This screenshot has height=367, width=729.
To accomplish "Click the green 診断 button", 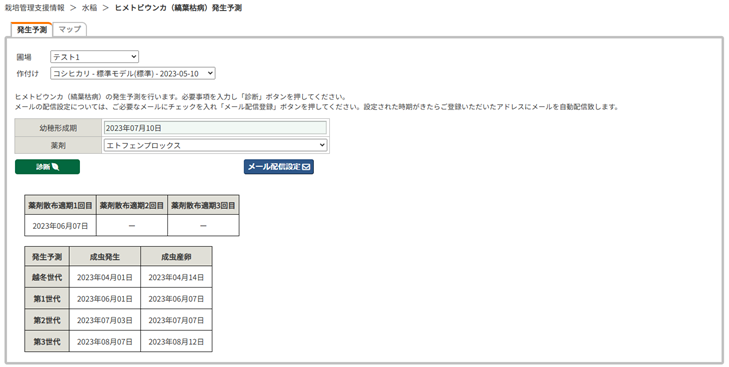I will coord(47,167).
